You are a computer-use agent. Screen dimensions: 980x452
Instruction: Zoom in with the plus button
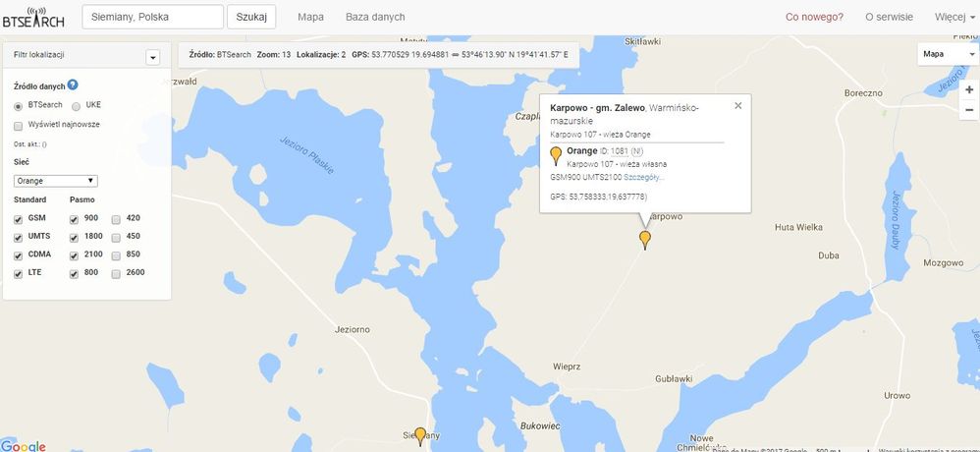pos(969,90)
